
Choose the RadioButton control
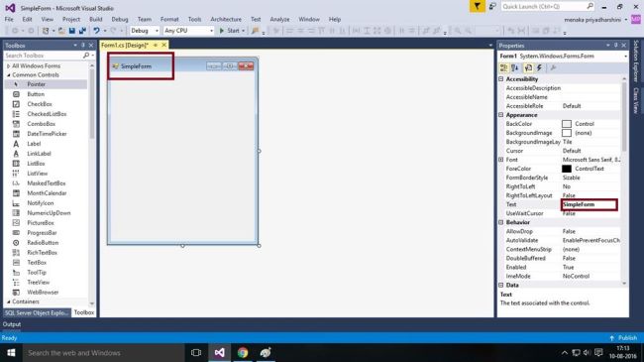point(43,242)
